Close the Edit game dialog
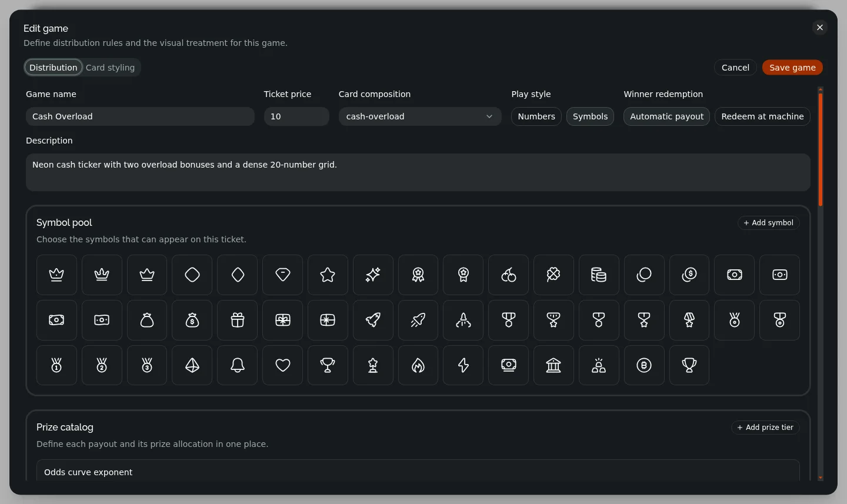This screenshot has height=504, width=847. [x=820, y=28]
